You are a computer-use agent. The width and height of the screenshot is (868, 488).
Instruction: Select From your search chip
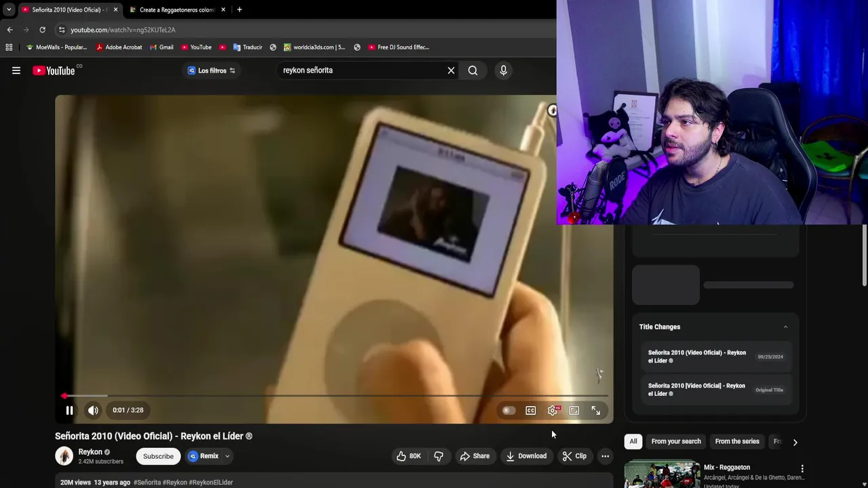click(676, 441)
